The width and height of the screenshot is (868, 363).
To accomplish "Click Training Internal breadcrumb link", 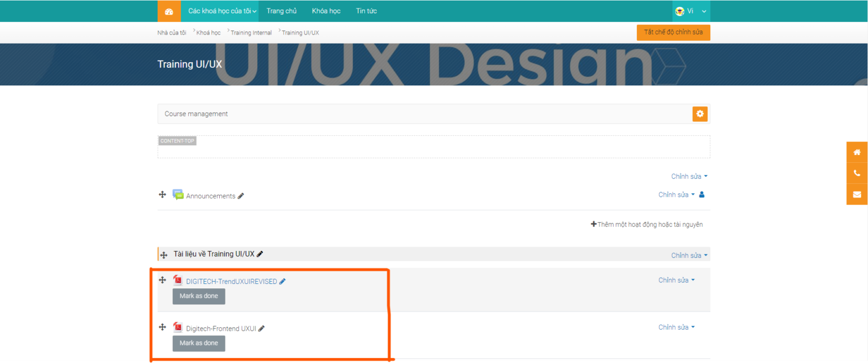I will pyautogui.click(x=251, y=33).
